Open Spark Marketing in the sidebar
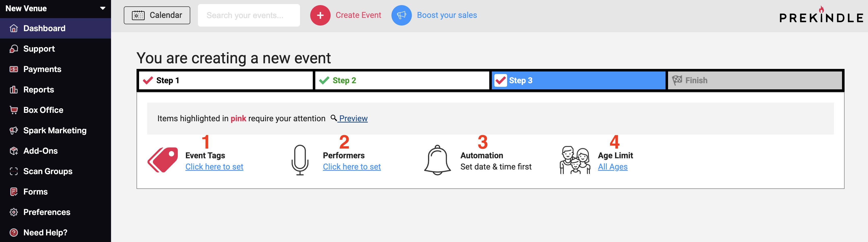868x242 pixels. (x=55, y=131)
